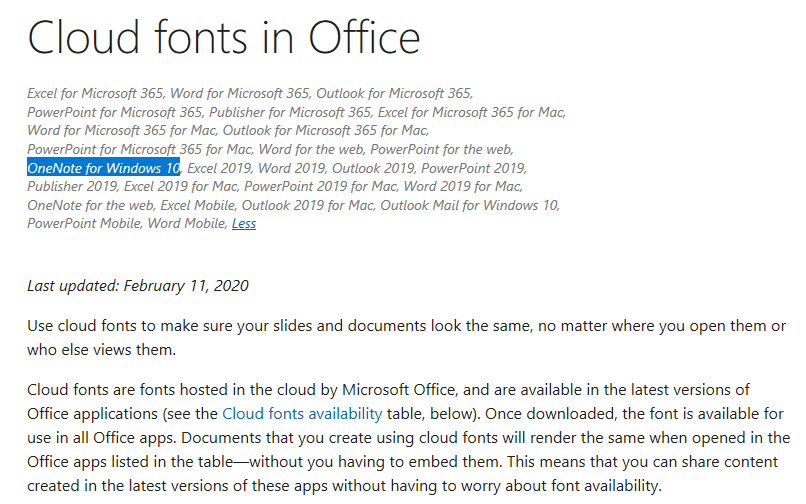Screen dimensions: 806x504
Task: Click the paragraph starting Cloud fonts are fonts
Action: (x=409, y=438)
